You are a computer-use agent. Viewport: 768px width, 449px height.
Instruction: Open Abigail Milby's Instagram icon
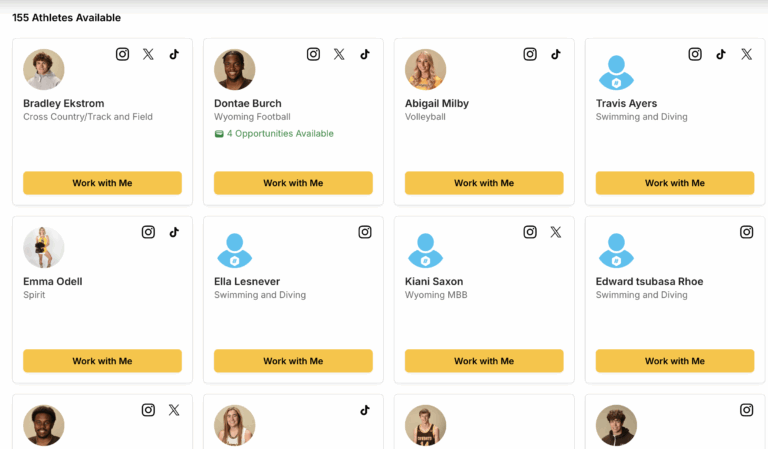point(530,54)
